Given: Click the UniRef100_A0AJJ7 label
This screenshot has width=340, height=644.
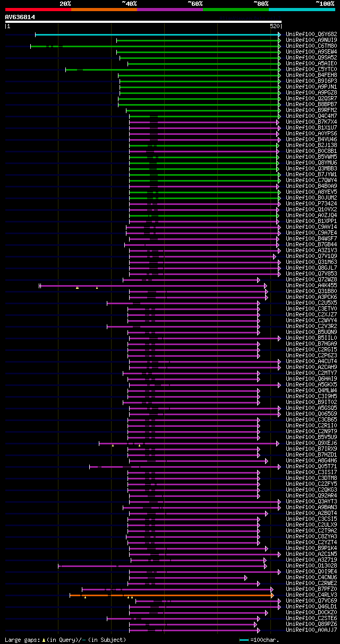Looking at the screenshot, I should coord(311,630).
